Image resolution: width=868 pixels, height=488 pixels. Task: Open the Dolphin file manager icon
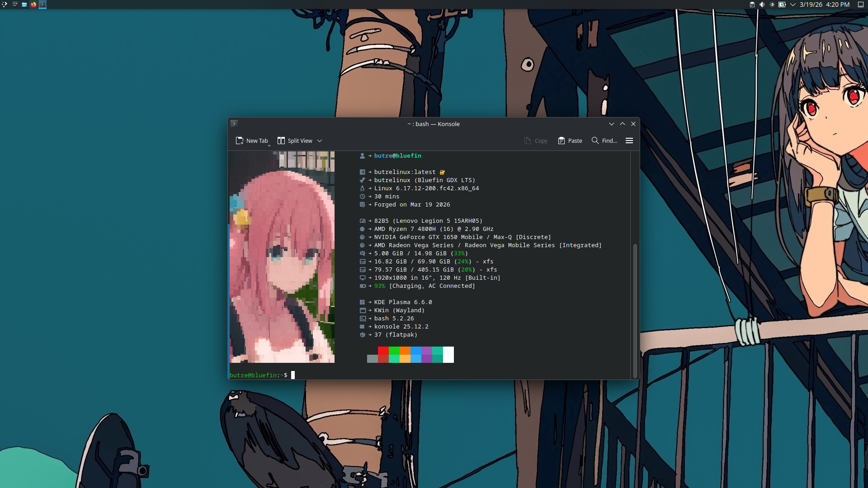point(24,5)
